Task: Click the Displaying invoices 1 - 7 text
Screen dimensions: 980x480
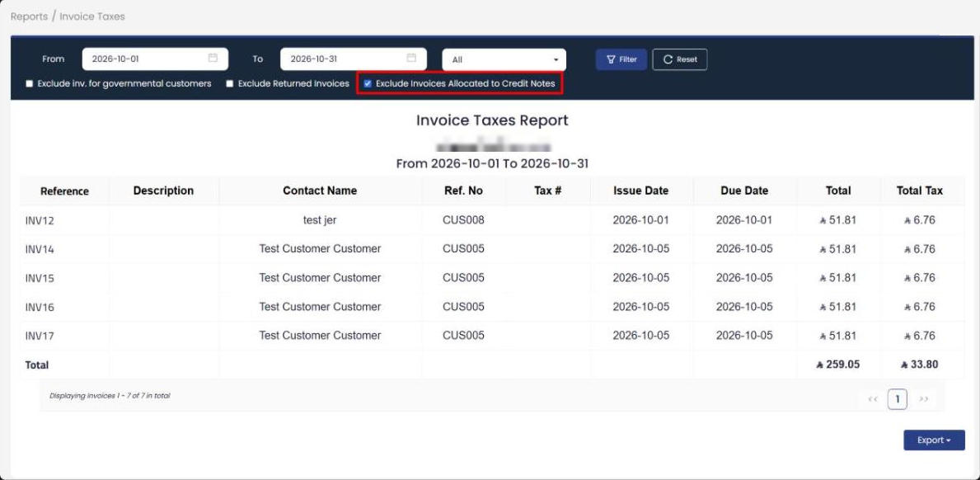Action: (x=110, y=396)
